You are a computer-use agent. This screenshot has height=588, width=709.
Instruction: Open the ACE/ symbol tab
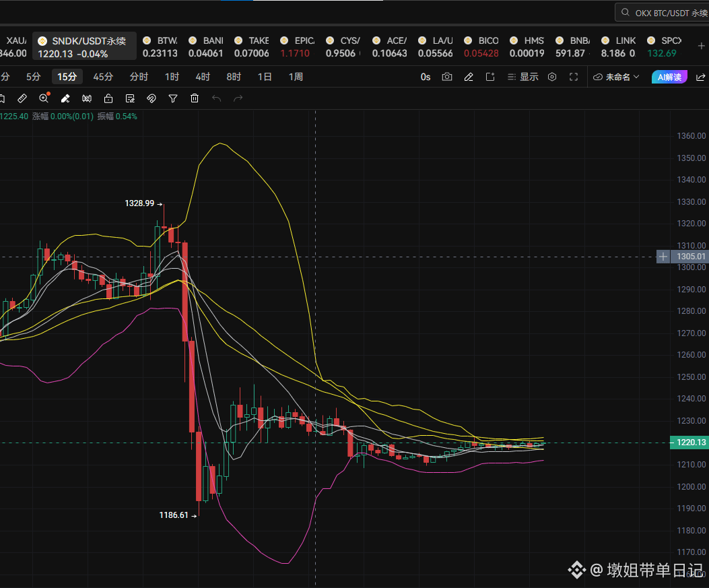[x=389, y=46]
